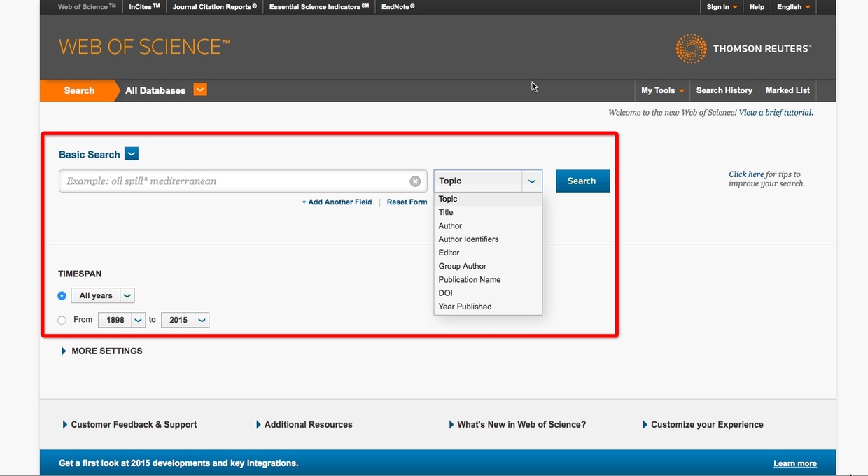Image resolution: width=868 pixels, height=476 pixels.
Task: Choose Topic in the field list
Action: [x=488, y=199]
